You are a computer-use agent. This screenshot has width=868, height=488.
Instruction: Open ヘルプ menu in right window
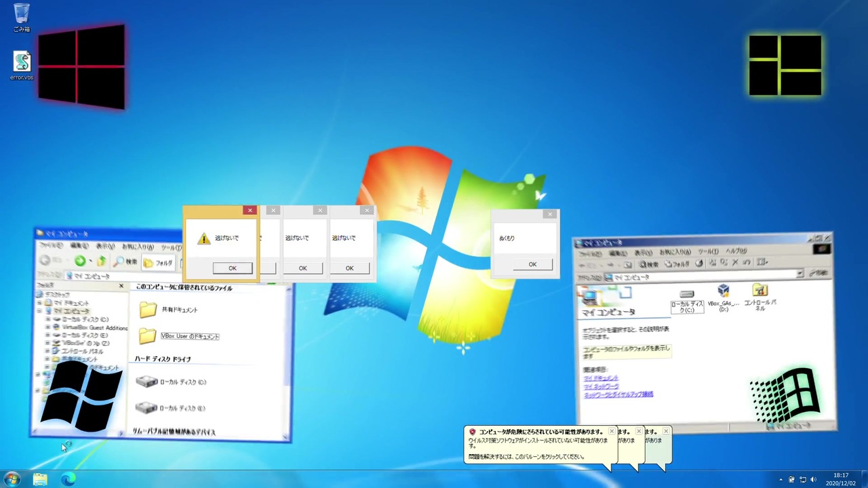click(x=736, y=251)
